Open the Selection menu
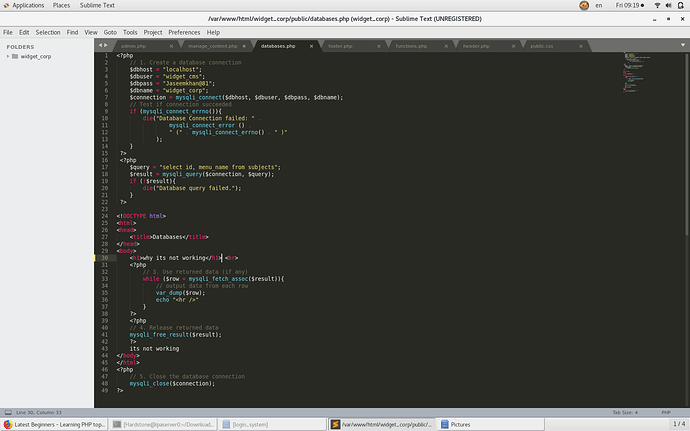 pyautogui.click(x=48, y=33)
